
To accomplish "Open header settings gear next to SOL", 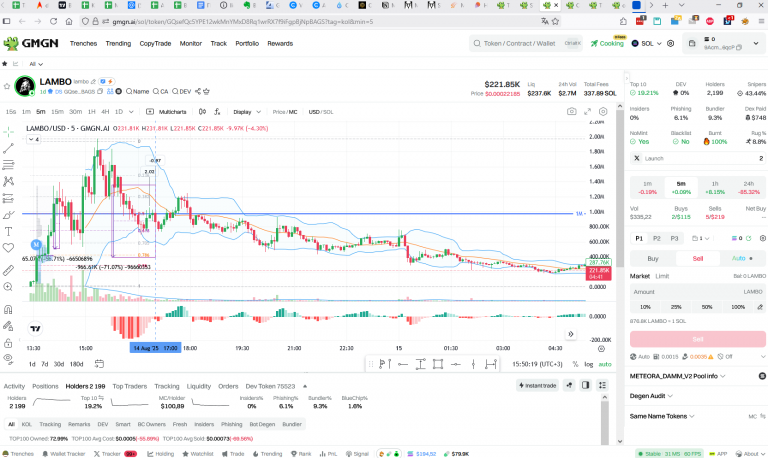I will pyautogui.click(x=671, y=44).
